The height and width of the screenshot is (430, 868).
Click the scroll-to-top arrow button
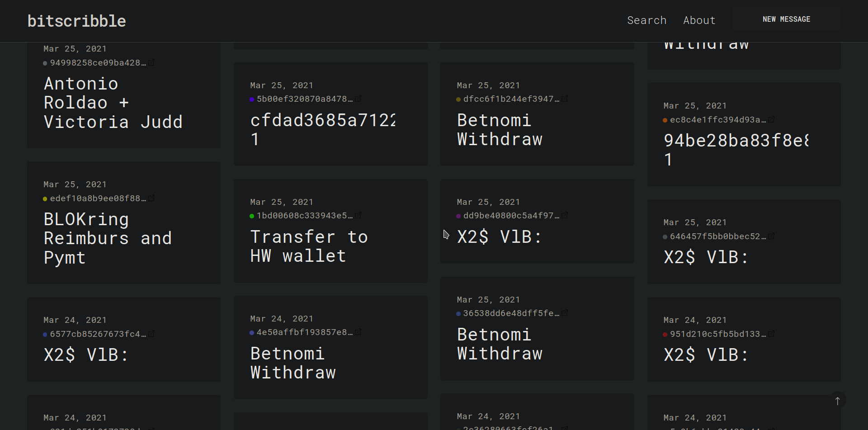(837, 401)
